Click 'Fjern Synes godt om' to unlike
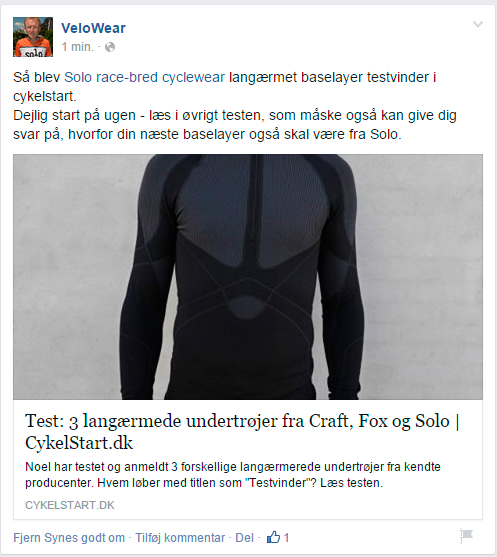This screenshot has width=497, height=557. 69,538
